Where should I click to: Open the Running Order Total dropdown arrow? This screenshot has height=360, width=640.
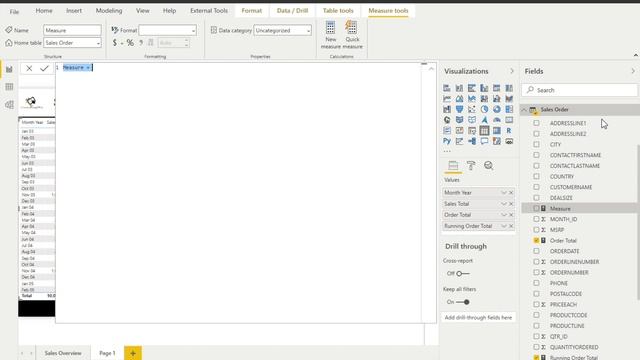pyautogui.click(x=504, y=226)
